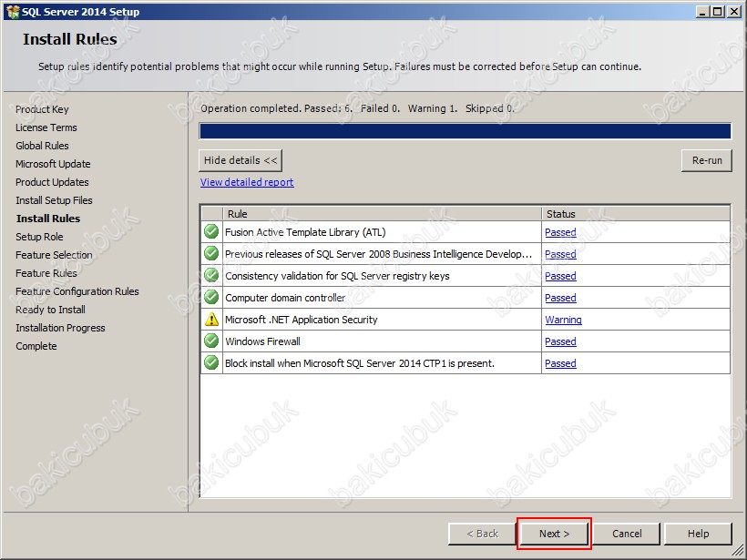Select the Block install when CTP1 is present text

pyautogui.click(x=360, y=364)
